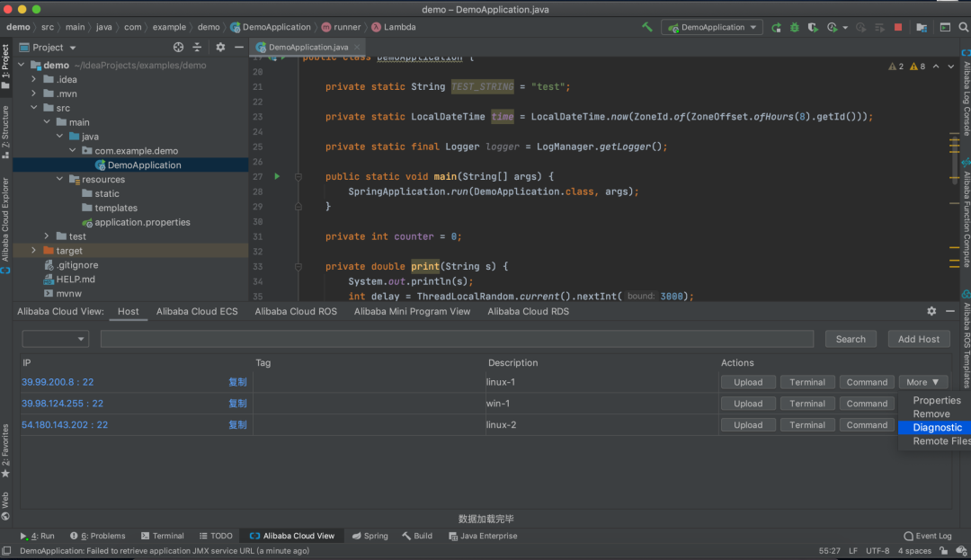Click the Add Host button
Screen dimensions: 971x560
(x=918, y=339)
